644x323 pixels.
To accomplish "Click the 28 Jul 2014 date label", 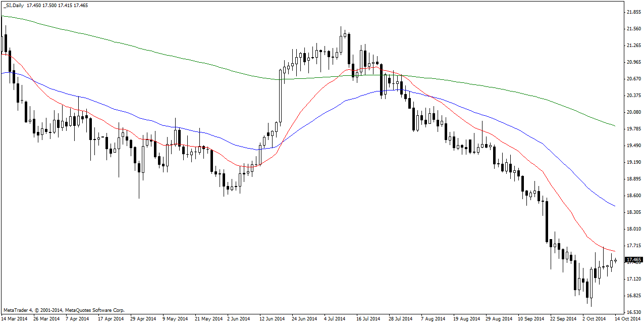I will 401,319.
